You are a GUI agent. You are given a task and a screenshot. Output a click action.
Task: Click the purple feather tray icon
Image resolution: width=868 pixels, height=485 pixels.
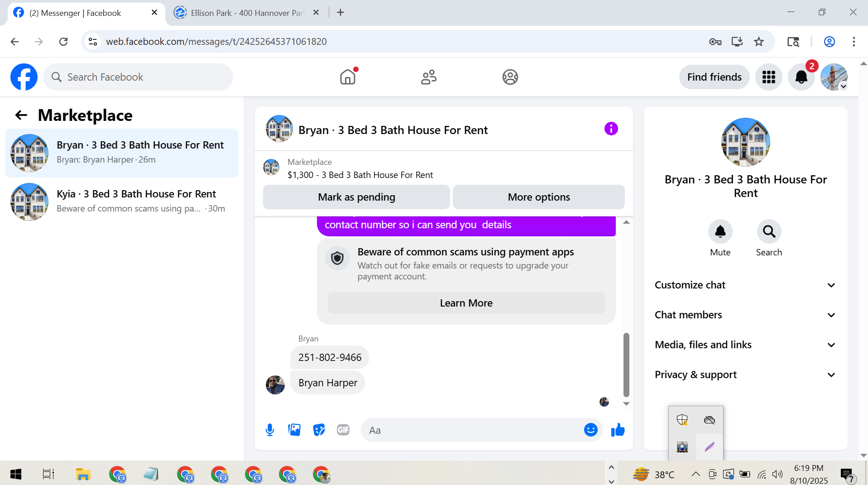[x=710, y=447]
